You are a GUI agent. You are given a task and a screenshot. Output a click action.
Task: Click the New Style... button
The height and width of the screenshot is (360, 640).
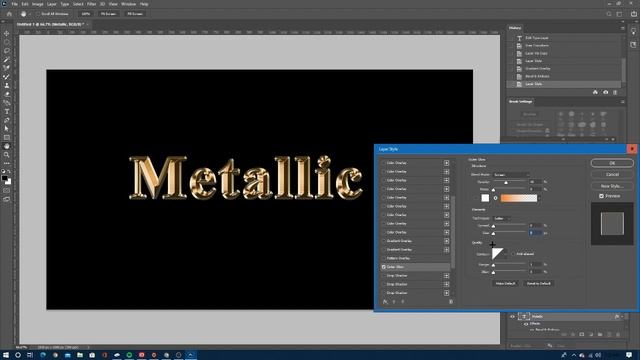tap(612, 186)
